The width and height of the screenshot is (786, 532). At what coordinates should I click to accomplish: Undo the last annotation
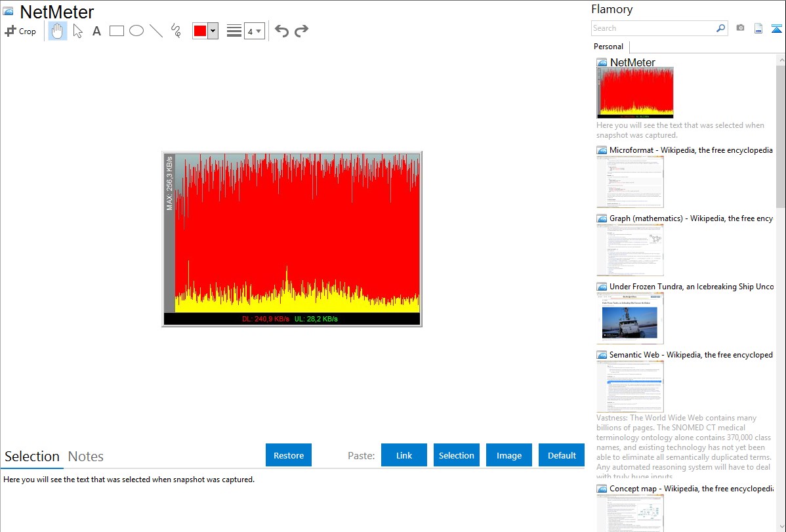coord(281,31)
